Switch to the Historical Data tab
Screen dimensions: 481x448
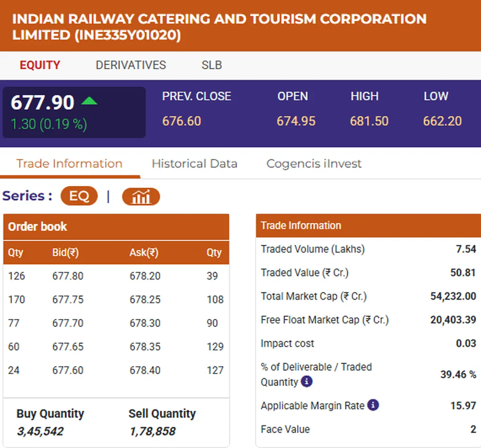pos(194,163)
